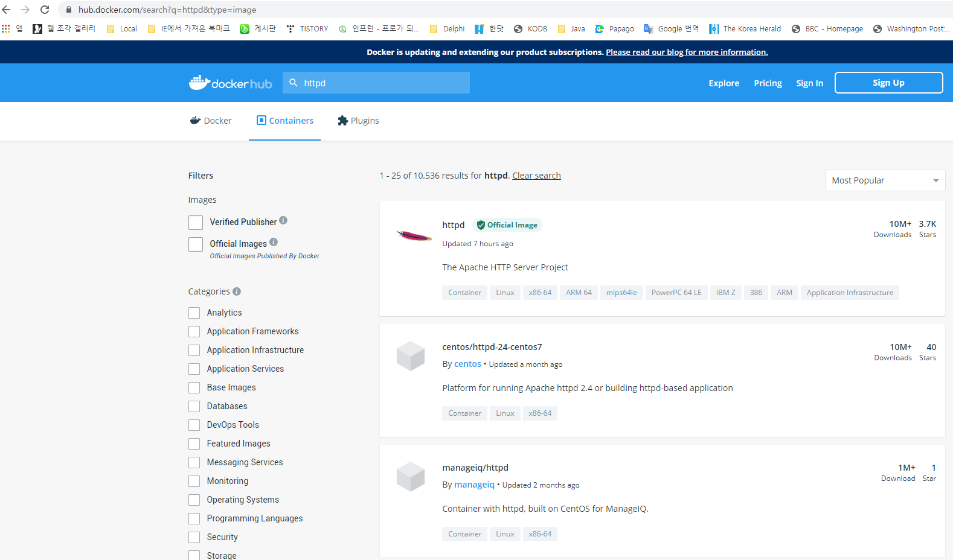
Task: Check the Application Services category
Action: pos(194,369)
